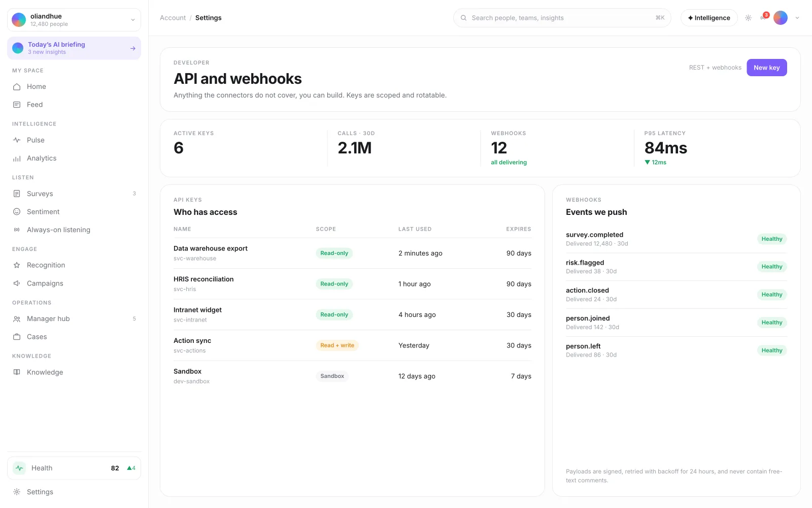This screenshot has width=812, height=508.
Task: Click the Health heartbeat icon
Action: 19,468
